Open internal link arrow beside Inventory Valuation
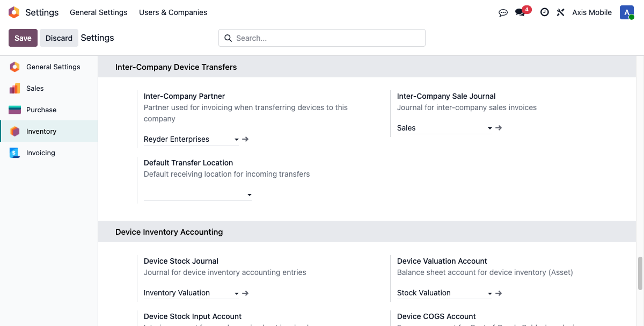Viewport: 644px width, 326px height. [245, 293]
